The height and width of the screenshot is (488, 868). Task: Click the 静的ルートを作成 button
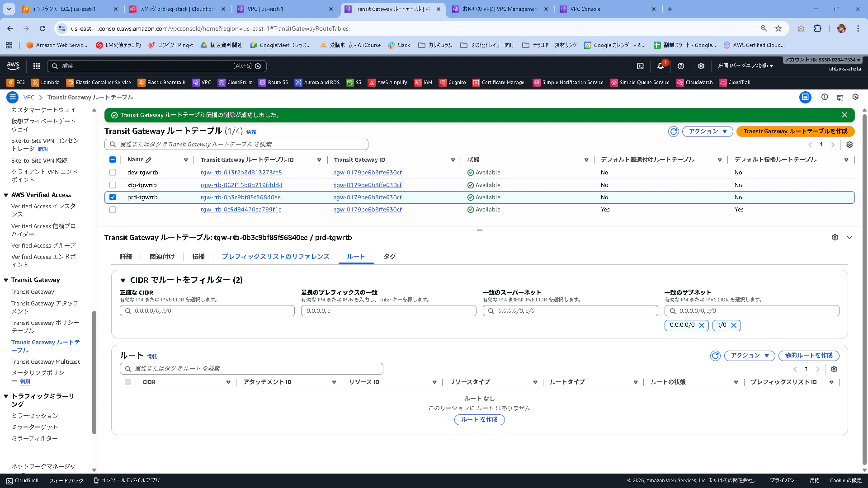pos(809,356)
